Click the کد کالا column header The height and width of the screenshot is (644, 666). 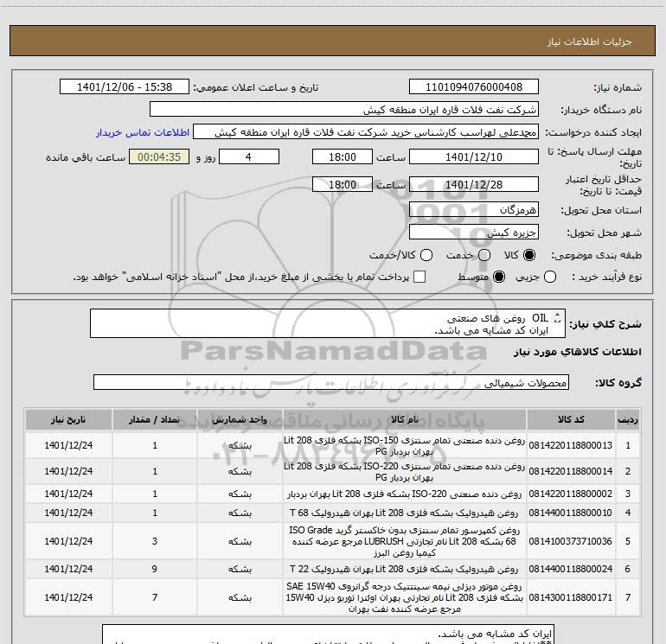[571, 419]
